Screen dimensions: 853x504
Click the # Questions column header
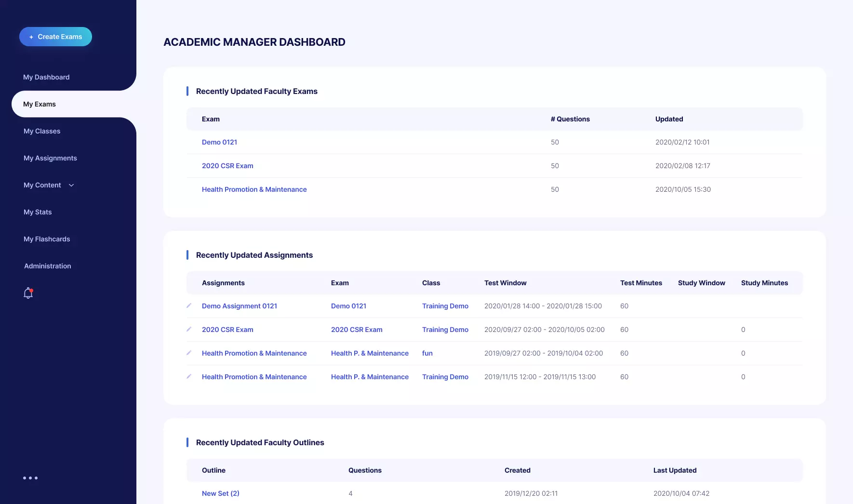click(x=570, y=119)
